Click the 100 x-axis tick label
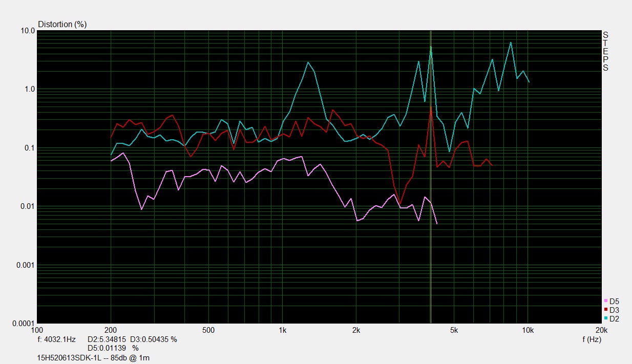The width and height of the screenshot is (632, 364). tap(37, 330)
